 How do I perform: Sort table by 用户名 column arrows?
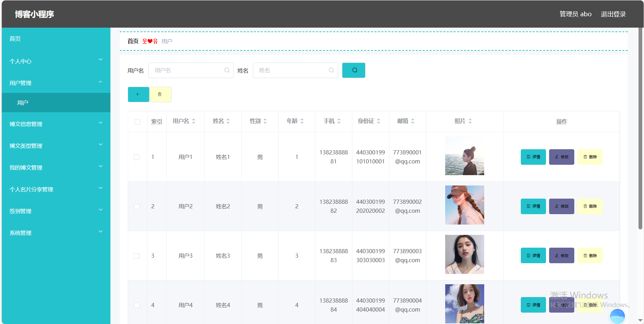pos(194,121)
